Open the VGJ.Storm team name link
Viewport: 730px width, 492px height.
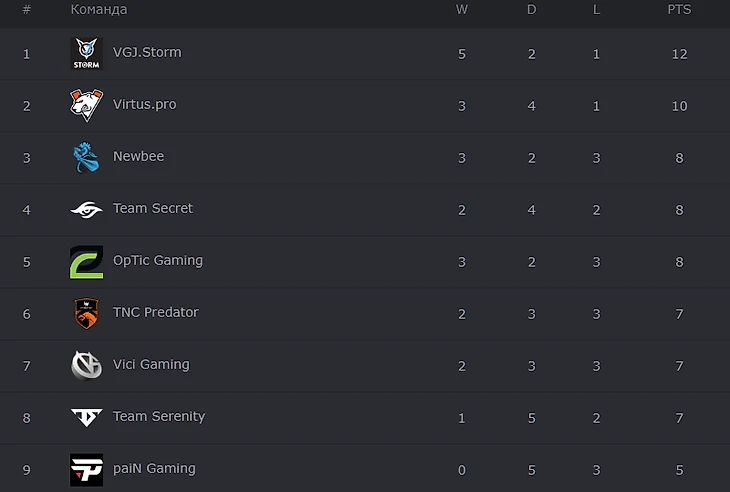pyautogui.click(x=147, y=52)
